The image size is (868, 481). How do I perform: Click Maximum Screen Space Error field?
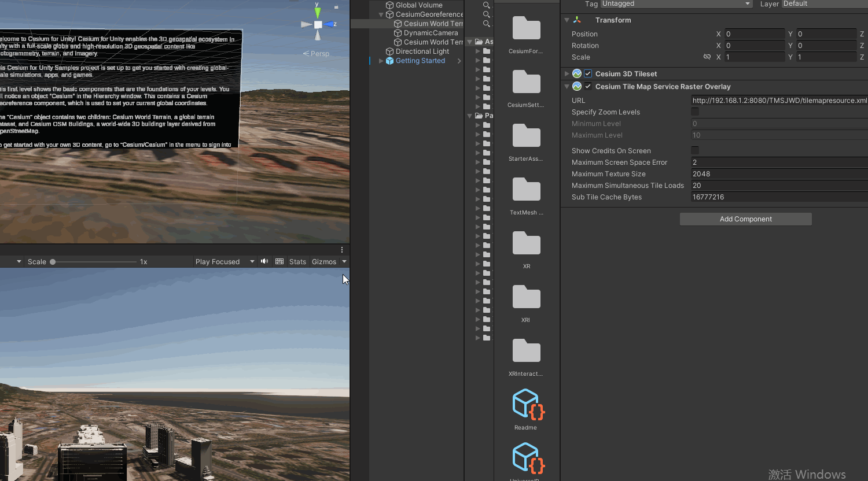[x=779, y=162]
